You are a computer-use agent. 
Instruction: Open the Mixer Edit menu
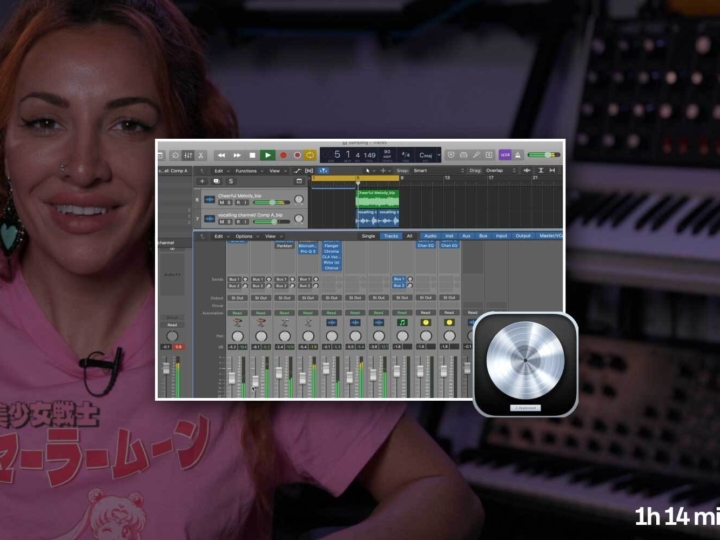(x=221, y=236)
